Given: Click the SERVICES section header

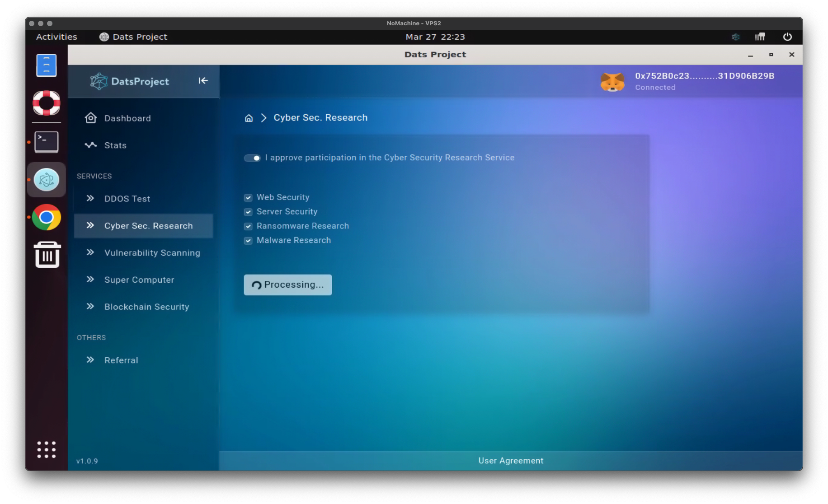Looking at the screenshot, I should click(94, 176).
